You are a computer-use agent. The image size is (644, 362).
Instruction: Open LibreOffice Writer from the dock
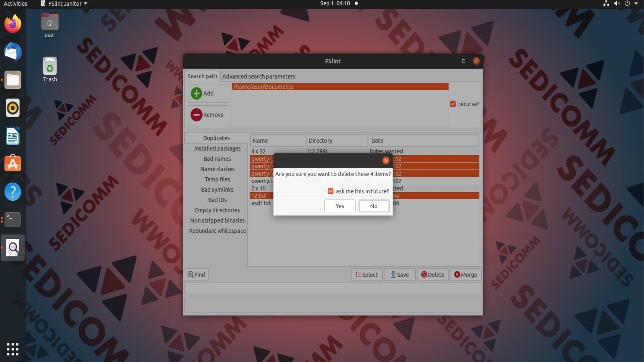[x=13, y=136]
